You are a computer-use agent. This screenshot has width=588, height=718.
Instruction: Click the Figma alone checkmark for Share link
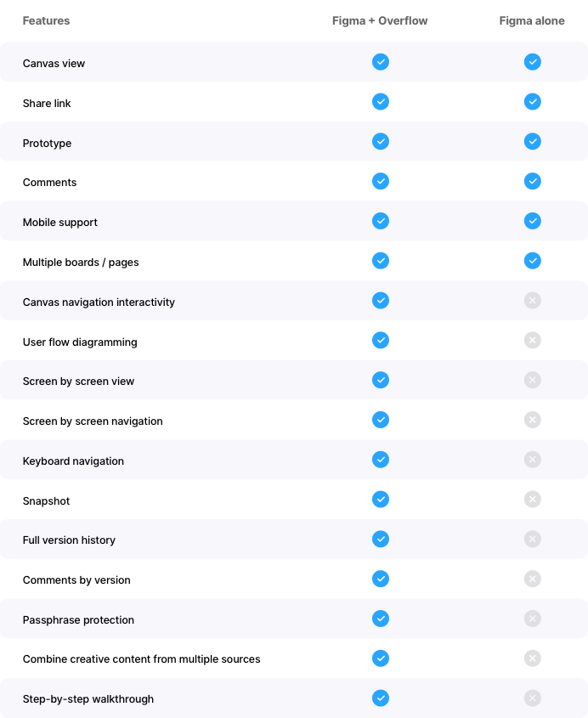[x=533, y=102]
